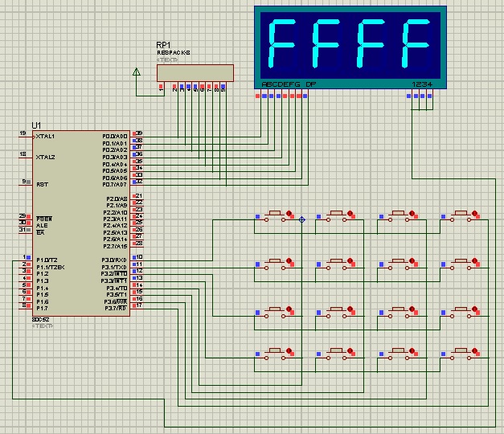
Task: Click the ALE pin label
Action: 42,226
